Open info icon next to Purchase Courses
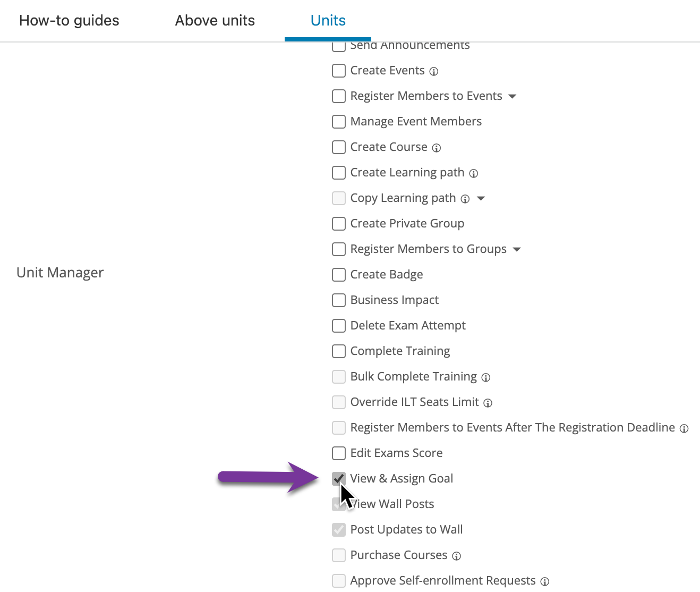 (457, 556)
